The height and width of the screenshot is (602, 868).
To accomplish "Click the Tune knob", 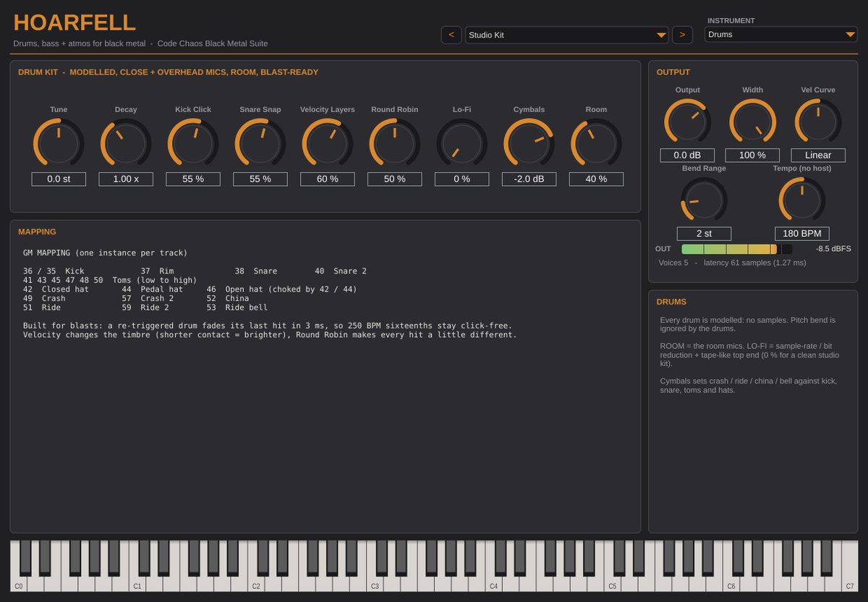I will 59,143.
